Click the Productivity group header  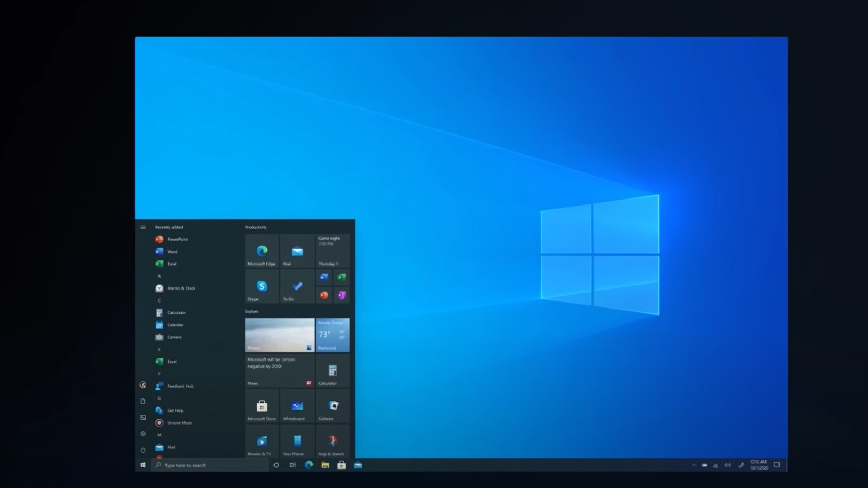click(256, 227)
